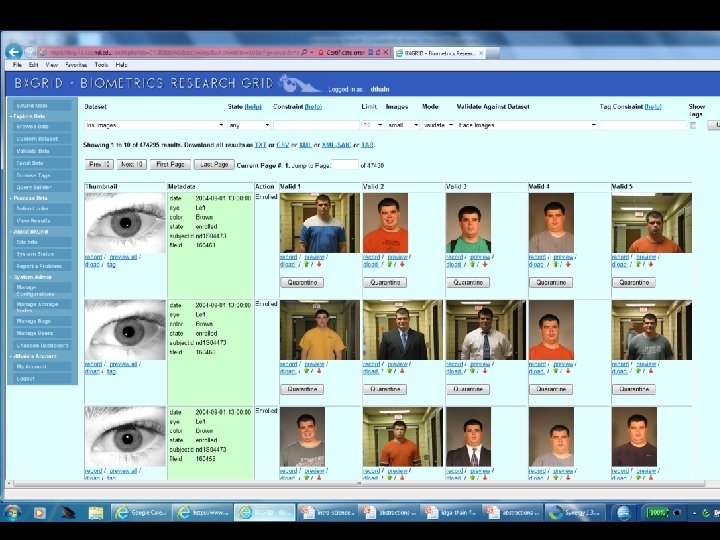Click the Jump to Page input box

click(345, 165)
